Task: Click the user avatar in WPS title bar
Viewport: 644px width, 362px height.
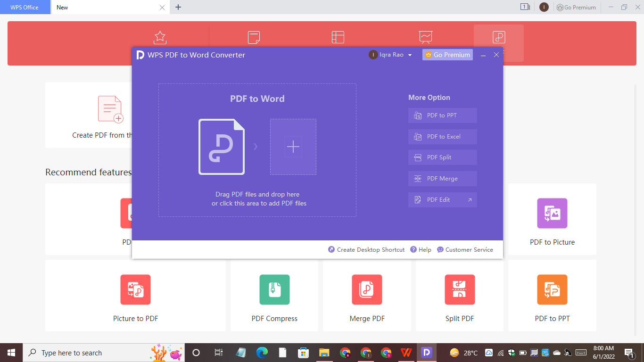Action: [544, 7]
